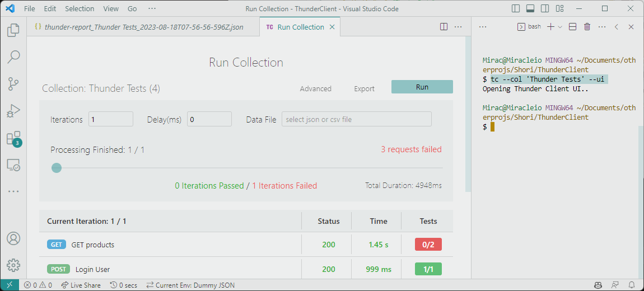Split the terminal

(x=572, y=27)
